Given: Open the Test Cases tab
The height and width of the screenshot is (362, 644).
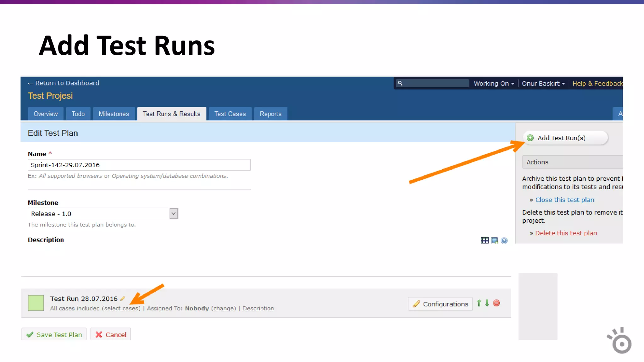Looking at the screenshot, I should [x=230, y=114].
